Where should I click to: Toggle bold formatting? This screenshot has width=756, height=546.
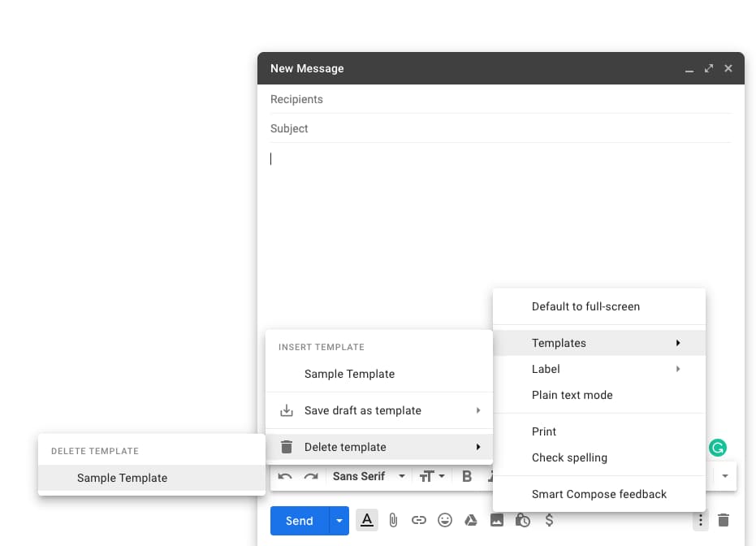[467, 475]
